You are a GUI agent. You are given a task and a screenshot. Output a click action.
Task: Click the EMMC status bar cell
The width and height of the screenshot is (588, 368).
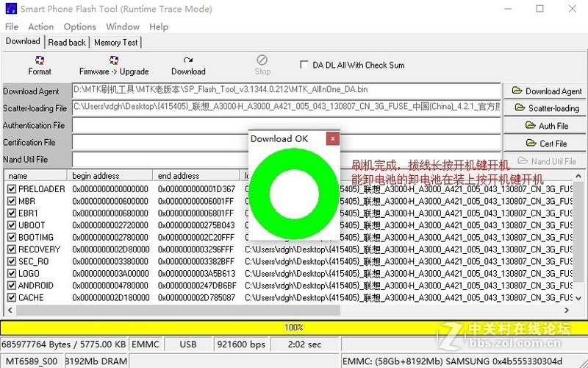145,344
